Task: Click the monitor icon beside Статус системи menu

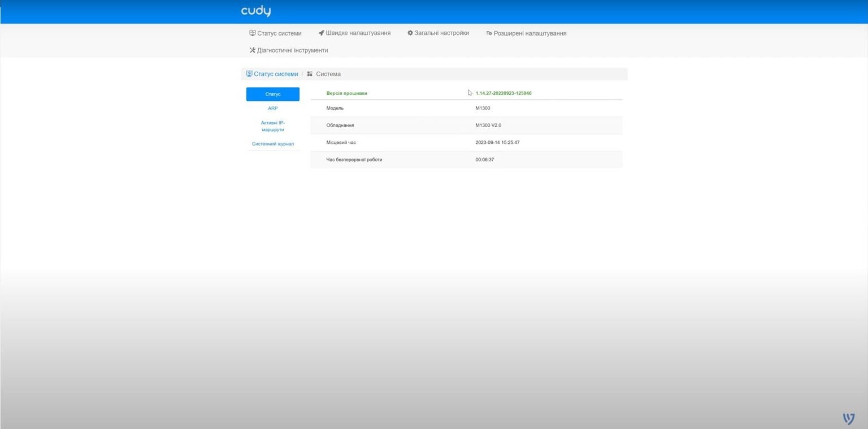Action: point(253,33)
